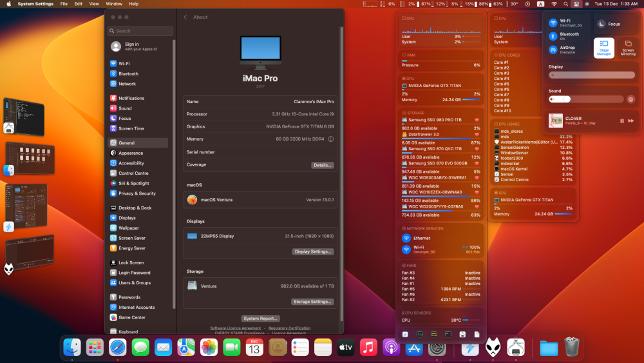Open Trash in the Dock
The image size is (644, 363).
point(572,348)
